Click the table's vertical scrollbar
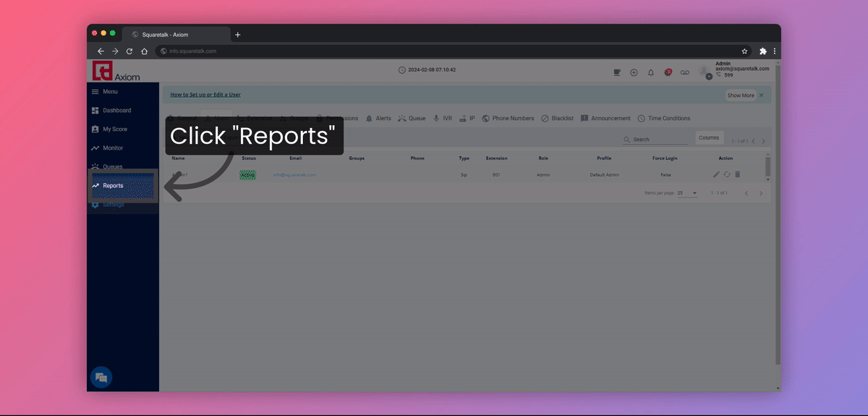The width and height of the screenshot is (868, 416). tap(767, 166)
